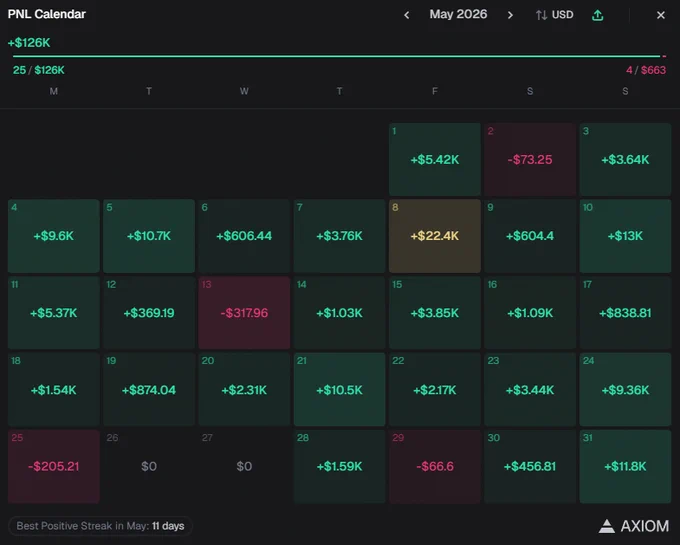680x545 pixels.
Task: Open day 28 cell showing +$1.59K
Action: coord(339,466)
